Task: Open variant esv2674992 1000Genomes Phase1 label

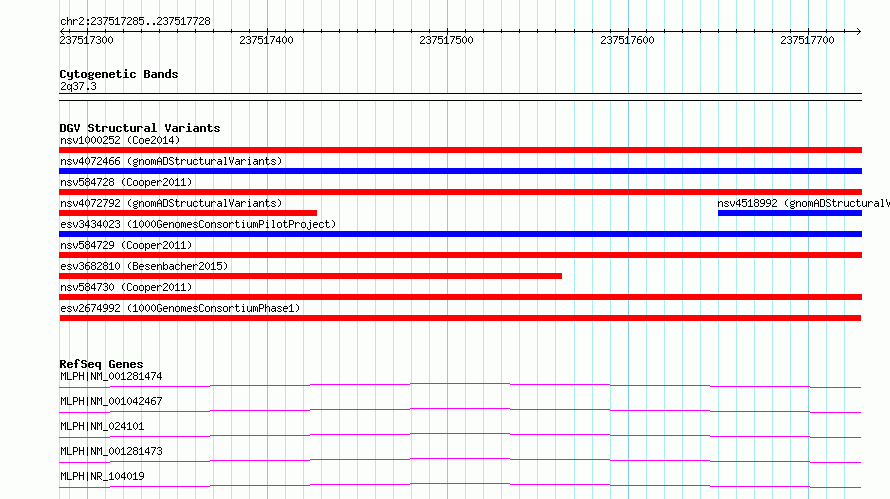Action: pos(180,308)
